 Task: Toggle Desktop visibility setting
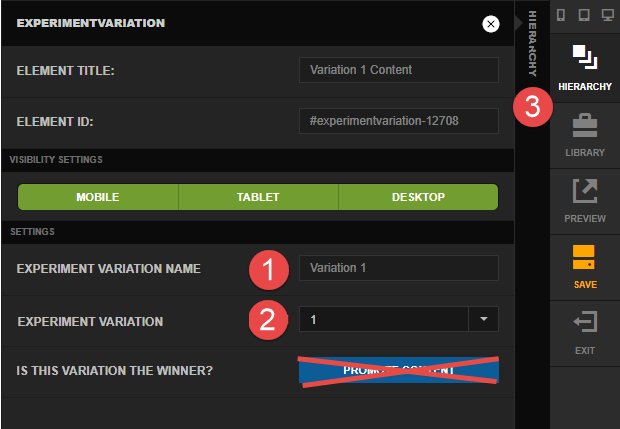pyautogui.click(x=418, y=197)
